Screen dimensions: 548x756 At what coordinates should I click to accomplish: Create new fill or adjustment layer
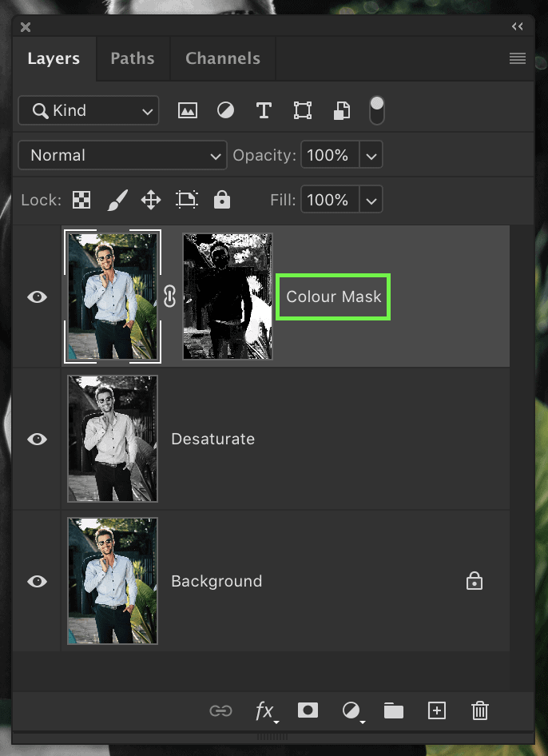click(352, 711)
